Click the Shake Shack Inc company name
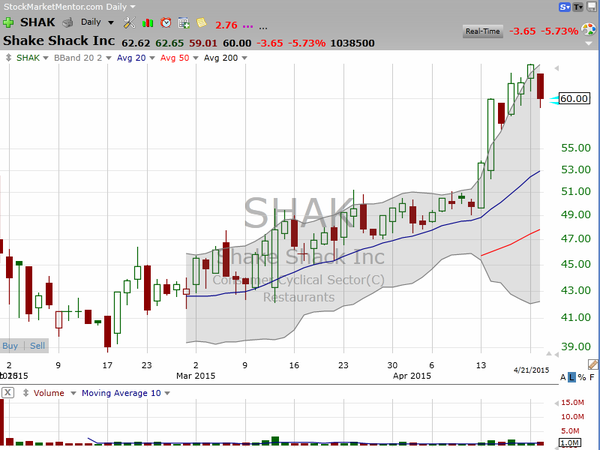The height and width of the screenshot is (450, 600). 59,41
